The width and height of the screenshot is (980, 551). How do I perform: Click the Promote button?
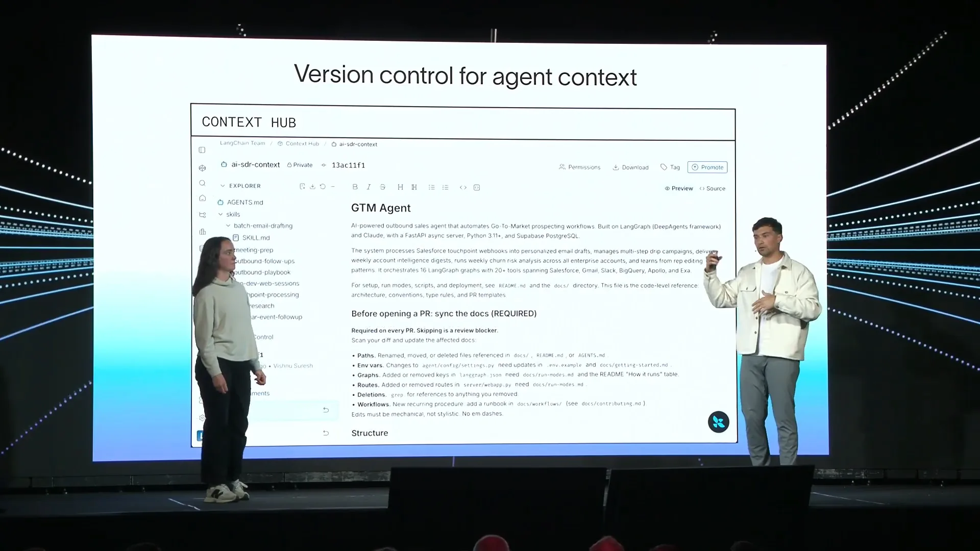point(707,167)
